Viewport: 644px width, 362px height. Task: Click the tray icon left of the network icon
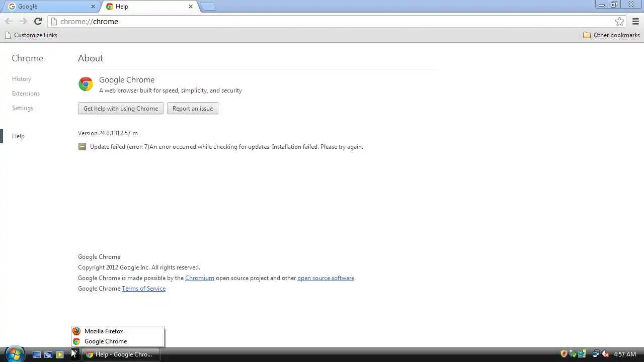[582, 354]
